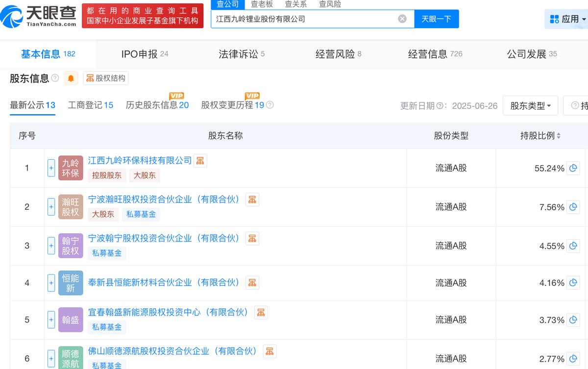Select the 股权变更历程 19 tab
The height and width of the screenshot is (369, 588).
(233, 105)
